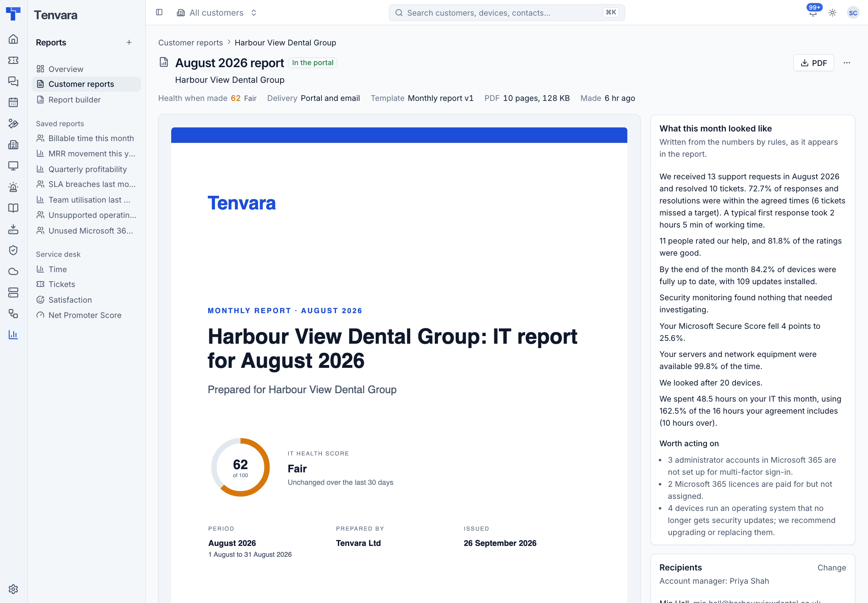Click Account manager: Priya Shah text
This screenshot has height=603, width=868.
[x=714, y=581]
